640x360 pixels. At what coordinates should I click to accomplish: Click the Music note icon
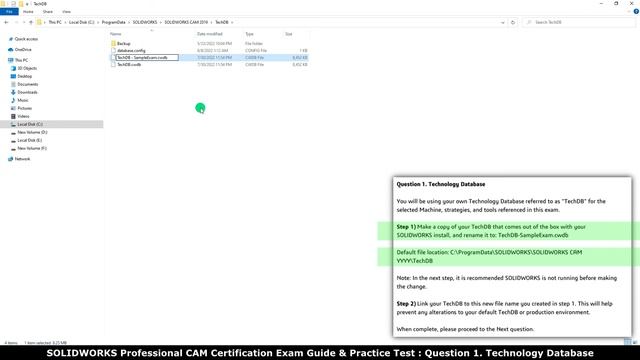13,100
